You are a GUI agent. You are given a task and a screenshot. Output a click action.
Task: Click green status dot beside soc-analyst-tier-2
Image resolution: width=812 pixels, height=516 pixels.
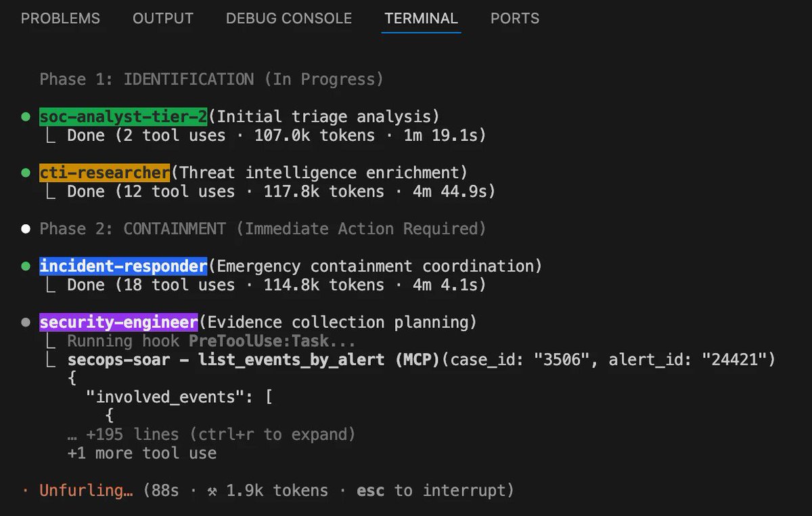tap(26, 117)
